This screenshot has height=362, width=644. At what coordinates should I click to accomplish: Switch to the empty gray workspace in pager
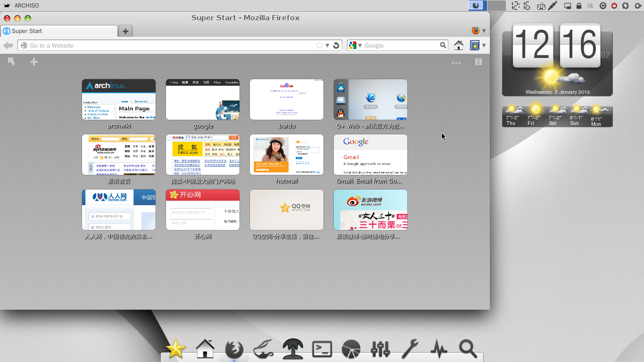click(x=496, y=6)
